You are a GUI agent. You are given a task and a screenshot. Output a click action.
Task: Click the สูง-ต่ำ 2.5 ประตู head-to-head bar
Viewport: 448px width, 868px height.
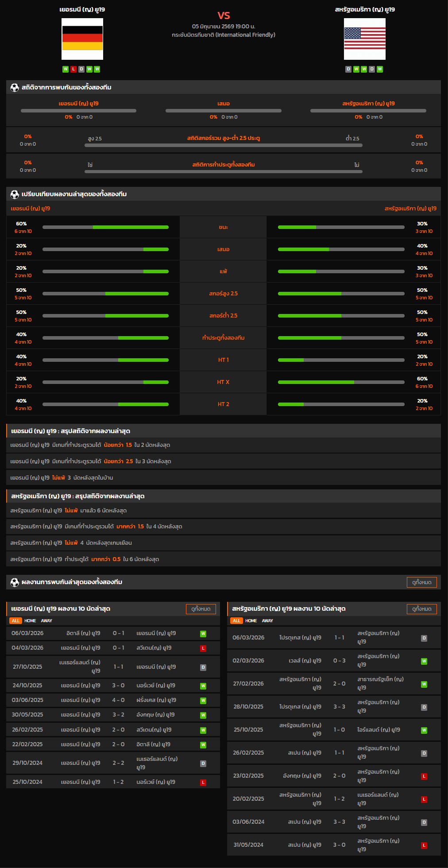(224, 145)
